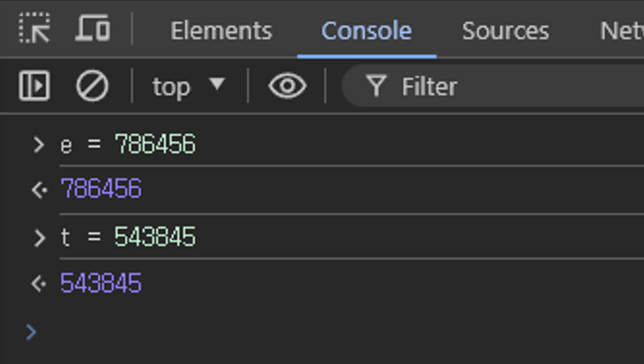Switch to the Elements tab
Image resolution: width=644 pixels, height=364 pixels.
click(221, 31)
